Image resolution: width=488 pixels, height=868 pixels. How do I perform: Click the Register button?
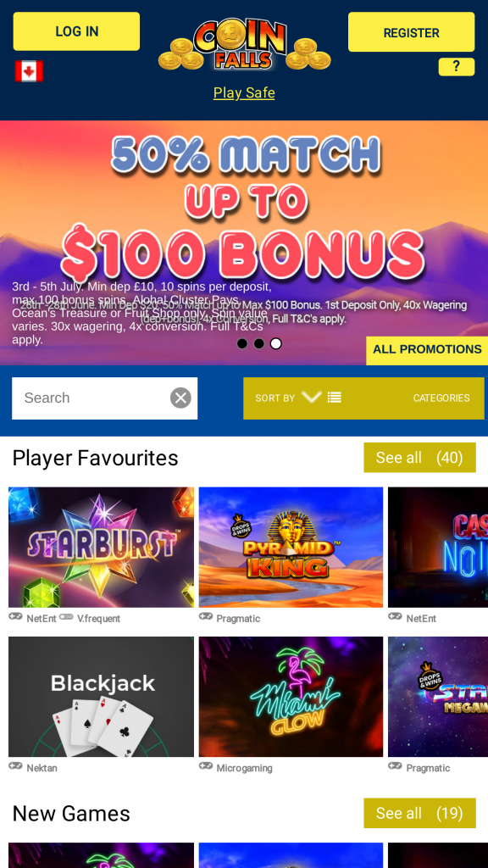pos(411,32)
